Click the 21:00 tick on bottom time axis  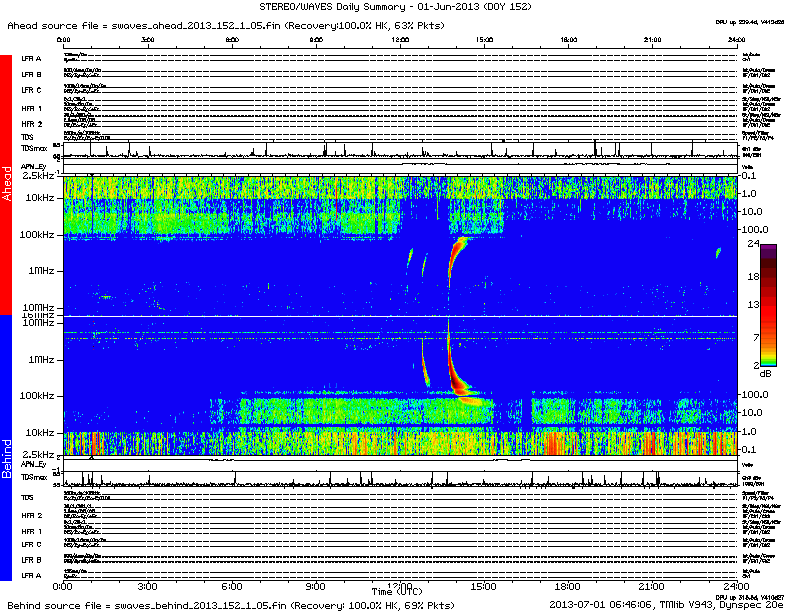(x=652, y=585)
